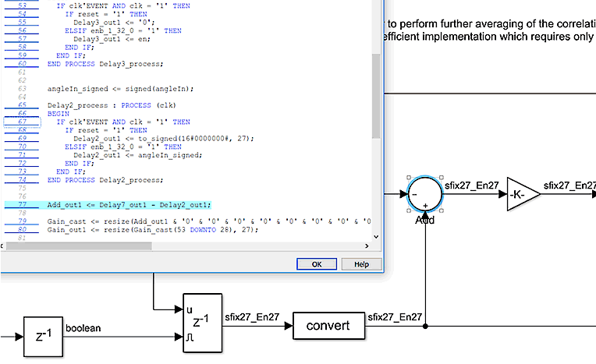Viewport: 596px width, 364px height.
Task: Click line number 60 link
Action: click(22, 64)
